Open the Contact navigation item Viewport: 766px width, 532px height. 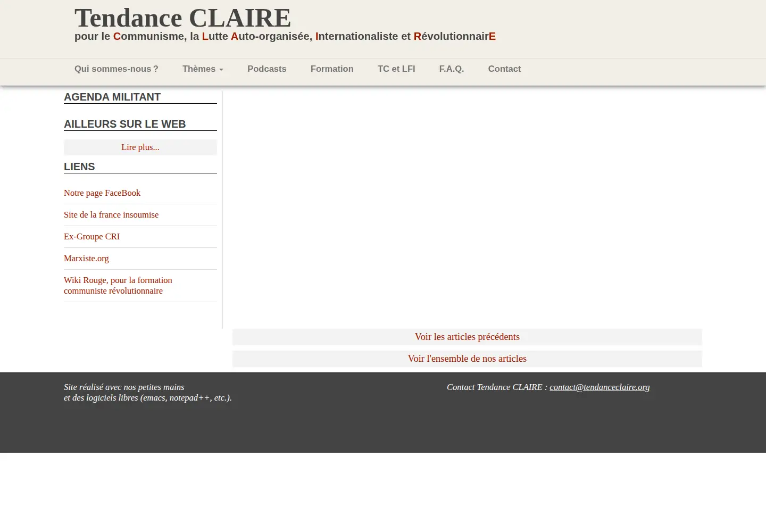point(504,69)
